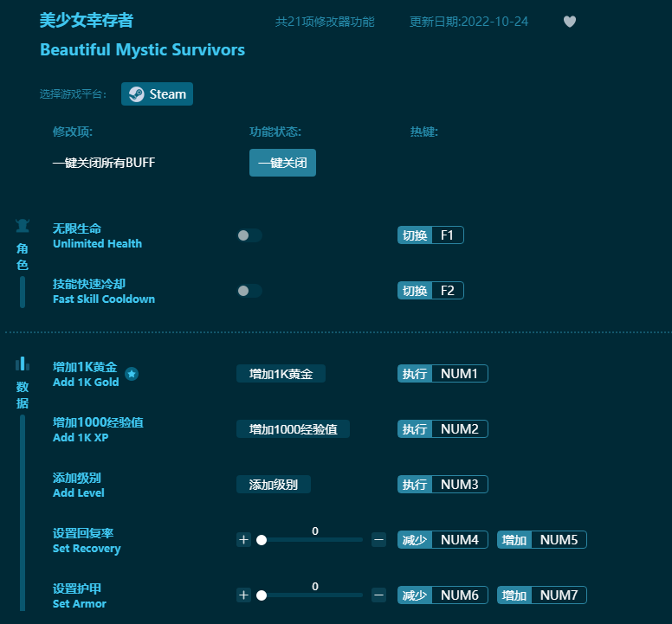Viewport: 672px width, 624px height.
Task: Click the 增加1K黄金 action button
Action: [281, 374]
